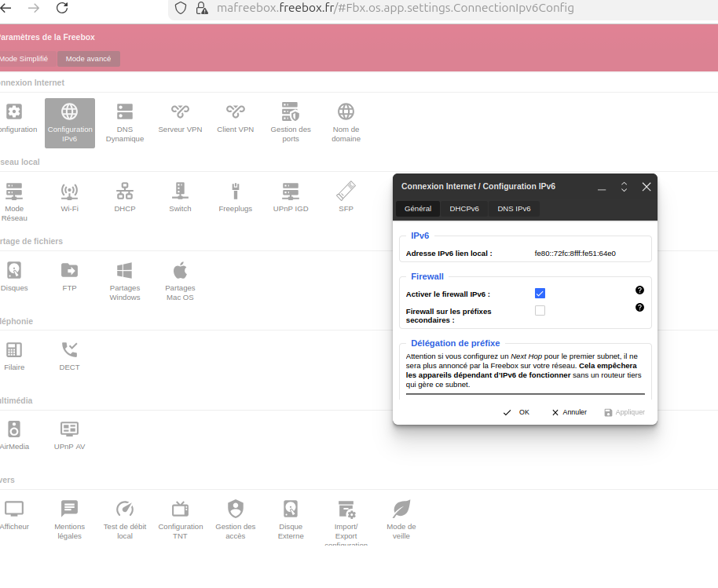Open Test de débit local
Viewport: 718px width, 588px height.
coord(125,520)
